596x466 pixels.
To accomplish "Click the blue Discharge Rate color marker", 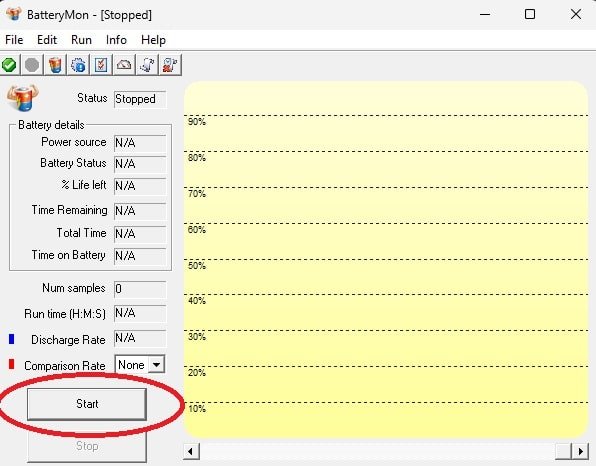I will point(11,339).
